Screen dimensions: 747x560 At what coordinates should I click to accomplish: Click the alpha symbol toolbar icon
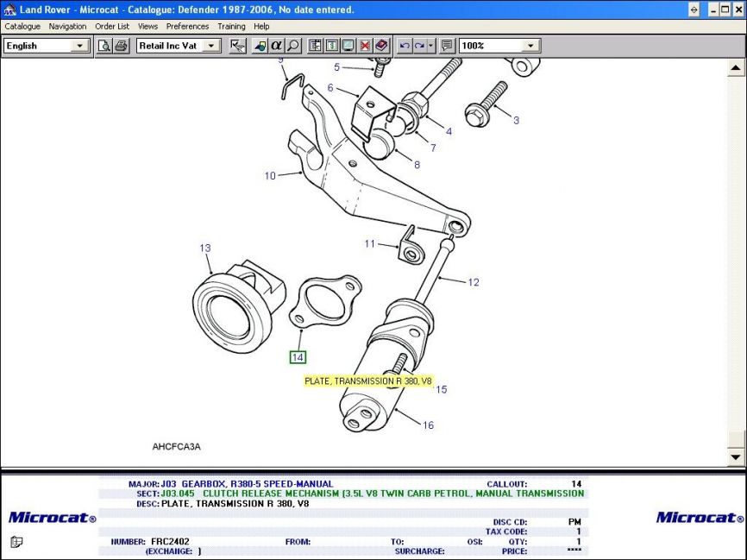(x=276, y=46)
